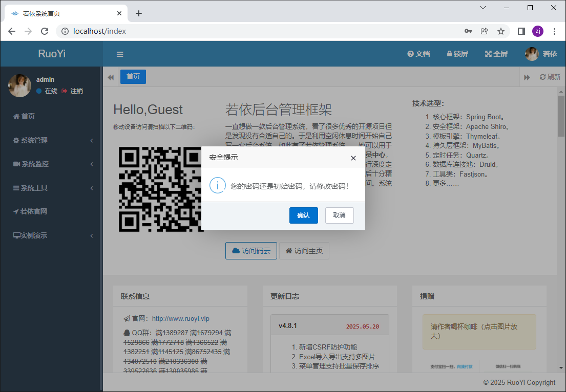Open 若依官网 in the sidebar
Image resolution: width=566 pixels, height=392 pixels.
coord(34,211)
